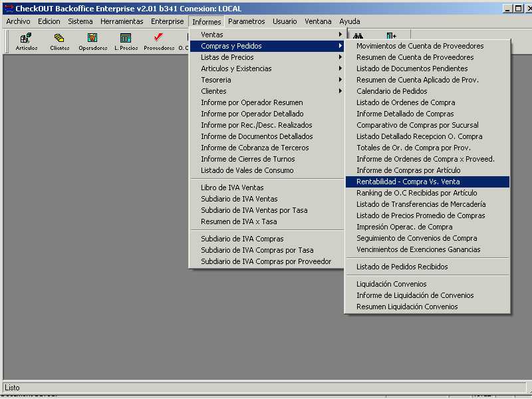Collapse the Compras y Pedidos submenu entry

coord(267,46)
